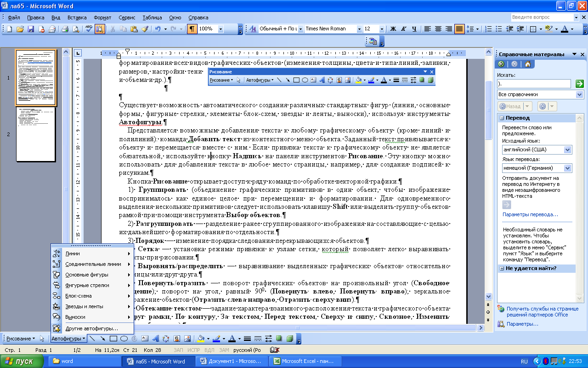This screenshot has width=588, height=368.
Task: Undo the last action
Action: tap(158, 29)
